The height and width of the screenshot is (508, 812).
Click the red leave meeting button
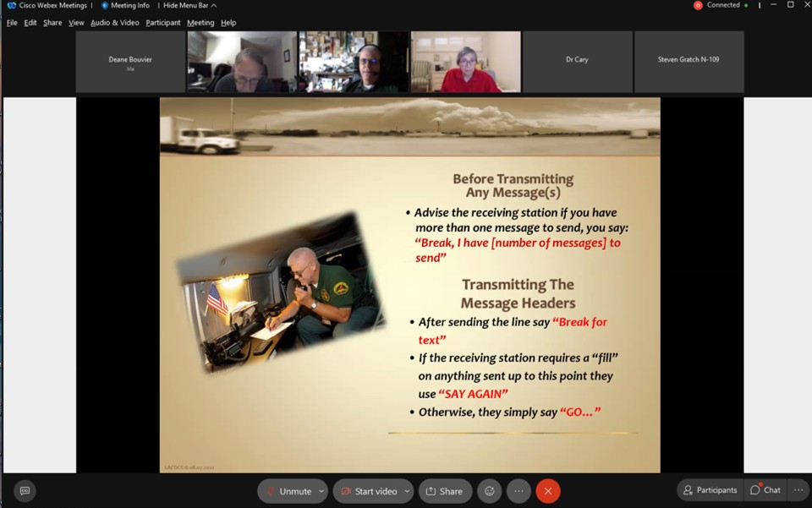coord(548,491)
